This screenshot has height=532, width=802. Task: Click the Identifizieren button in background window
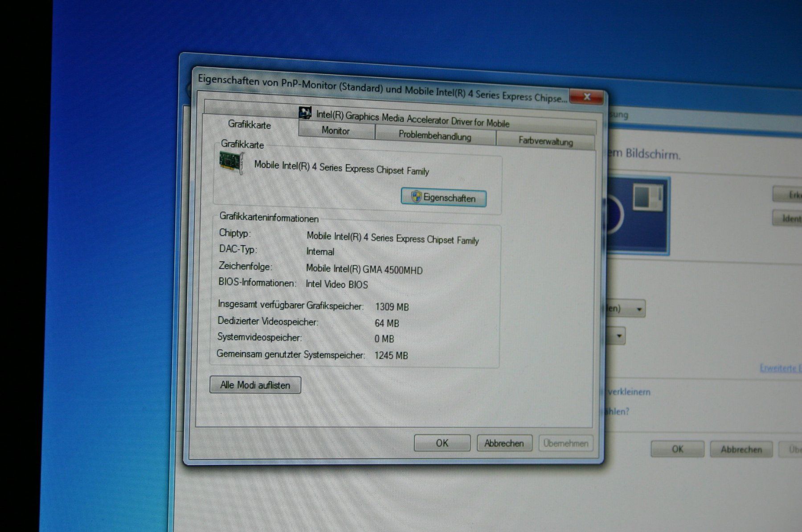[787, 218]
